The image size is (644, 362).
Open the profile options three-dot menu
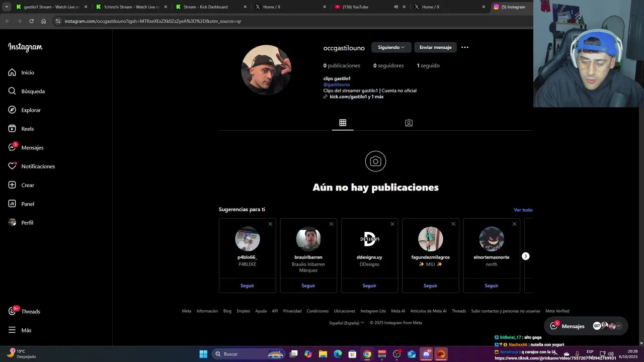click(x=465, y=47)
